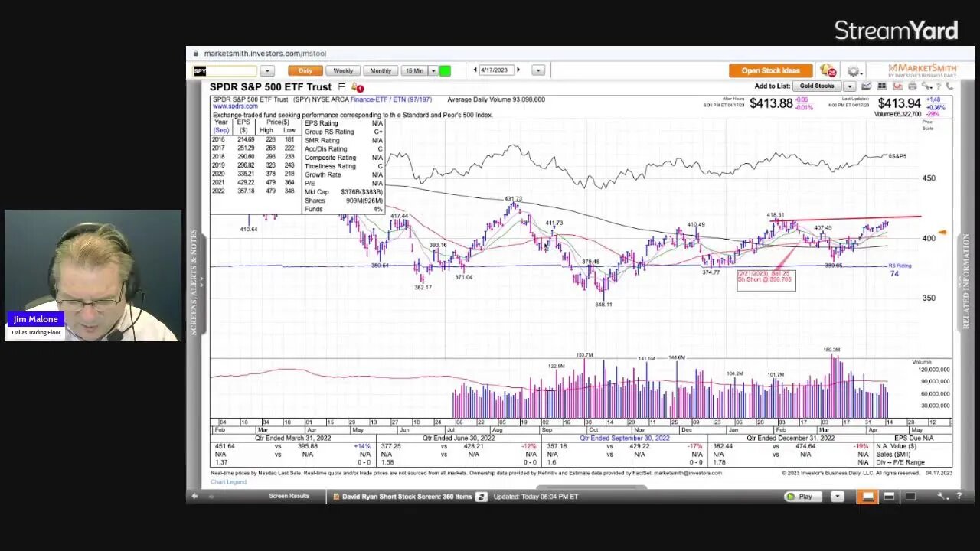Click the red chart icon next to grid
Image resolution: width=980 pixels, height=551 pixels.
coord(897,86)
